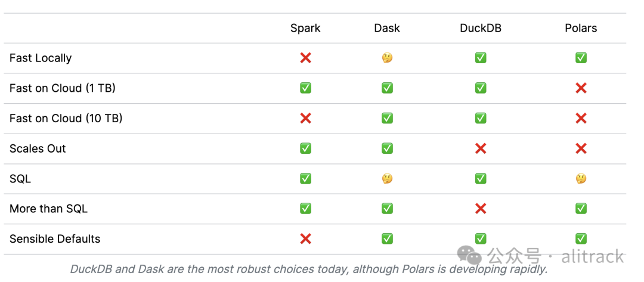644x282 pixels.
Task: Click the Fast Locally row label
Action: pyautogui.click(x=41, y=58)
